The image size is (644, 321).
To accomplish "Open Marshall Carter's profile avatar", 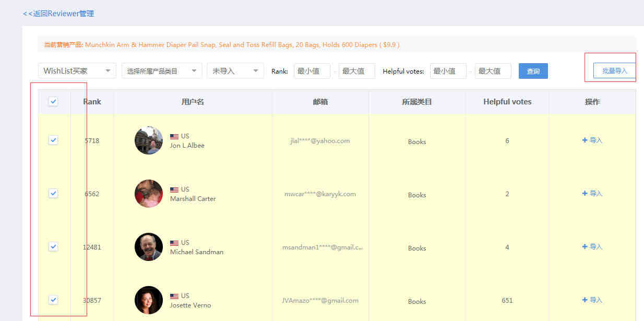I will [x=149, y=194].
